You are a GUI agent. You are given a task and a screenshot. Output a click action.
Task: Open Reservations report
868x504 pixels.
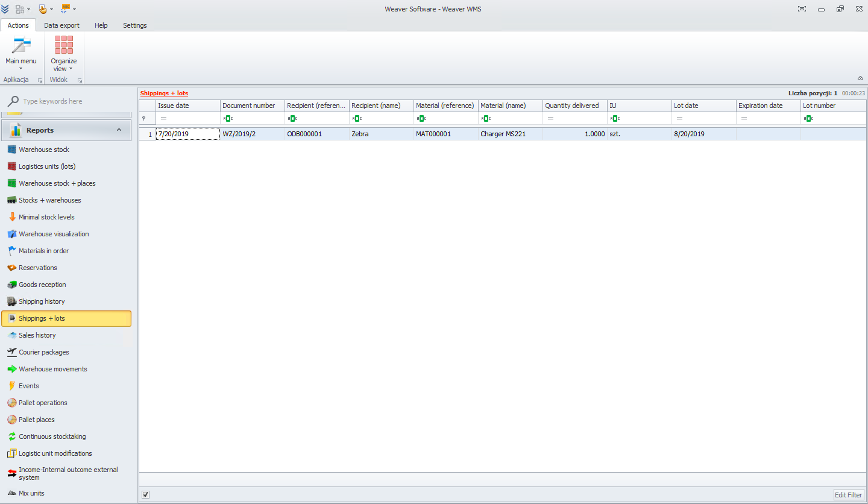[66, 268]
